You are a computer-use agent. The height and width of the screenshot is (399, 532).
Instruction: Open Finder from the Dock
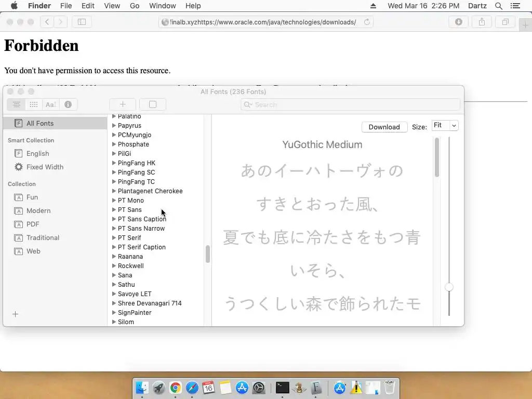click(142, 388)
